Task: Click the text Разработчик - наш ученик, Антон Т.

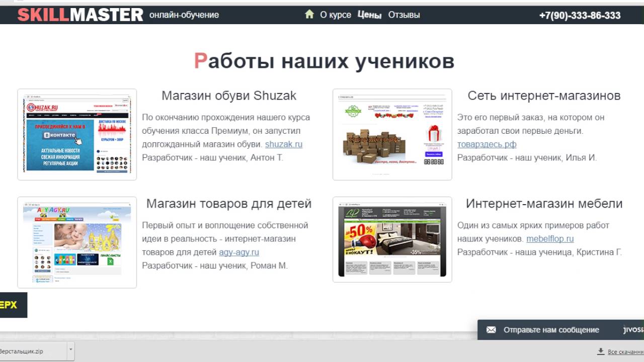Action: 213,158
